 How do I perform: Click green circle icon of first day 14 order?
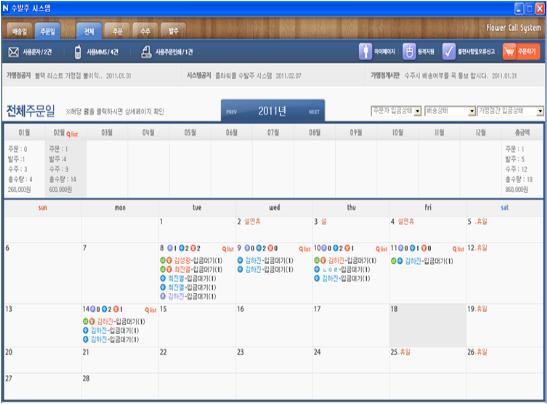pyautogui.click(x=85, y=321)
